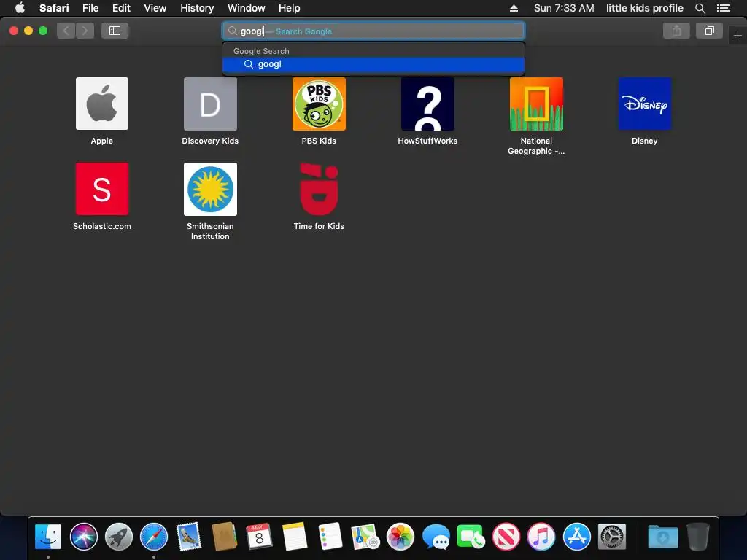747x560 pixels.
Task: Show all tabs overview button
Action: 709,31
